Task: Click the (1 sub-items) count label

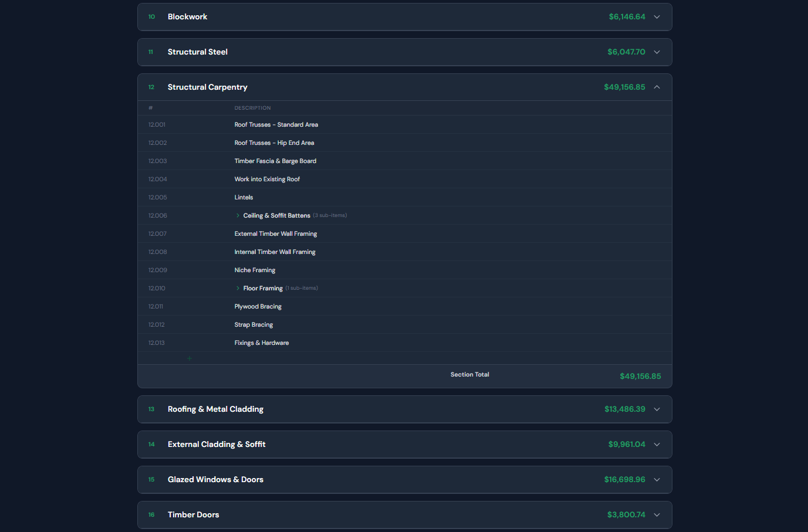Action: point(302,289)
